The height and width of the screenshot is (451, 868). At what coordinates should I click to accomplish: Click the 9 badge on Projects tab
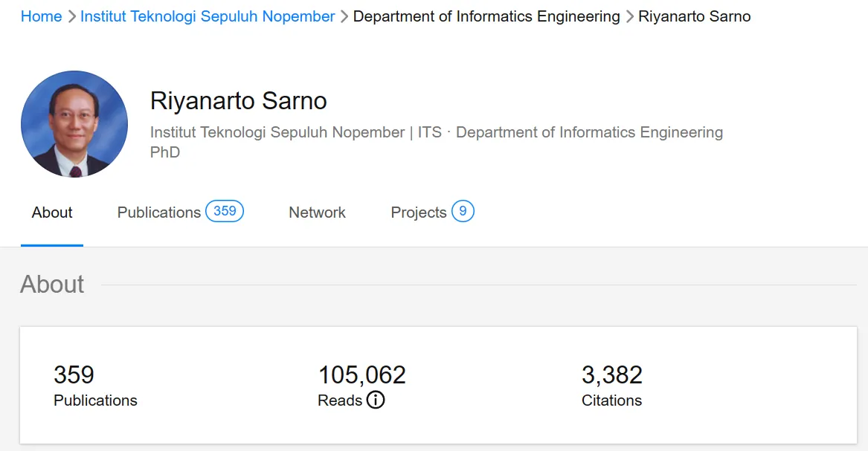point(463,211)
